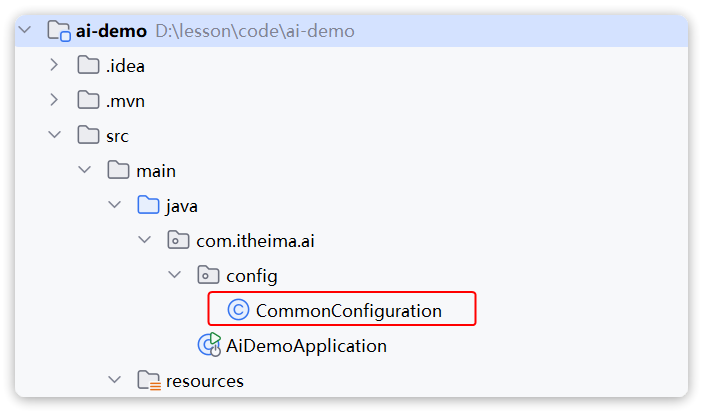This screenshot has width=703, height=414.
Task: Select the CommonConfiguration class name
Action: pyautogui.click(x=349, y=310)
